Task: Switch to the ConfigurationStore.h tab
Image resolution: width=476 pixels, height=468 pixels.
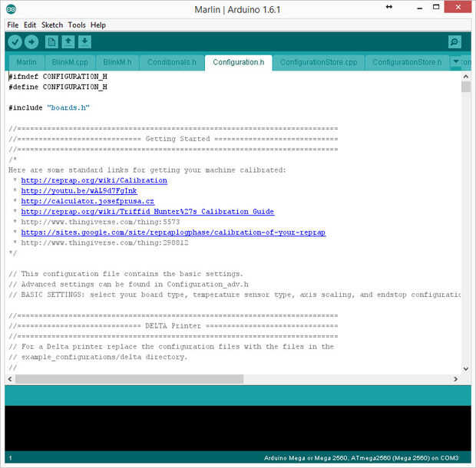Action: [407, 62]
